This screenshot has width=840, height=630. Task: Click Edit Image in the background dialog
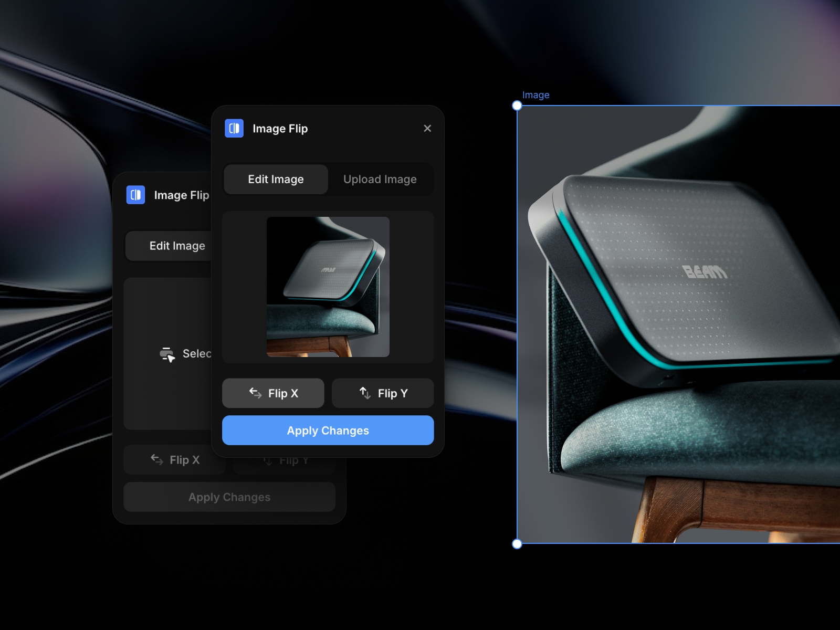click(x=177, y=245)
